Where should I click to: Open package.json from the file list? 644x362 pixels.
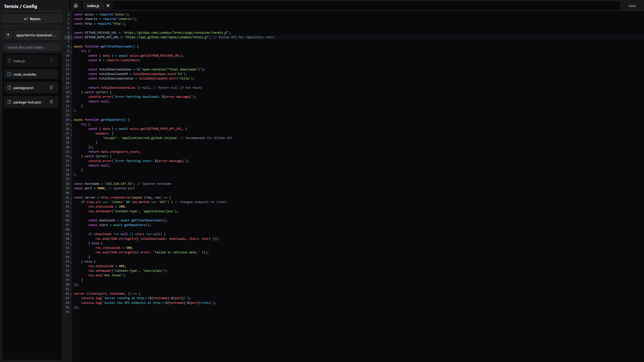click(x=23, y=88)
